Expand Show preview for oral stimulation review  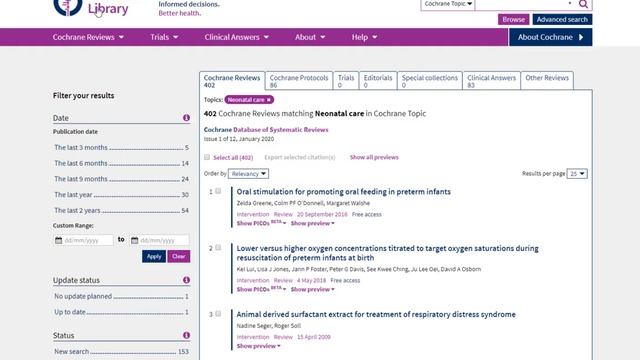tap(313, 223)
